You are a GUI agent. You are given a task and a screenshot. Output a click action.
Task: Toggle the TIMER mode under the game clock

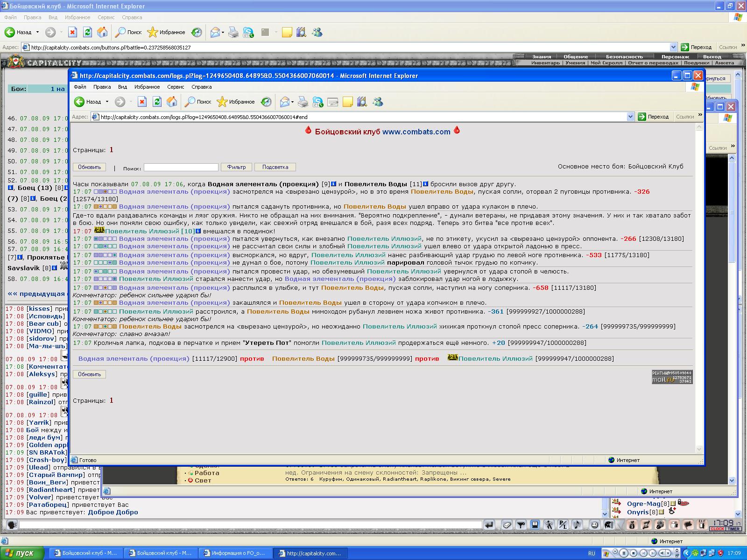[x=733, y=529]
